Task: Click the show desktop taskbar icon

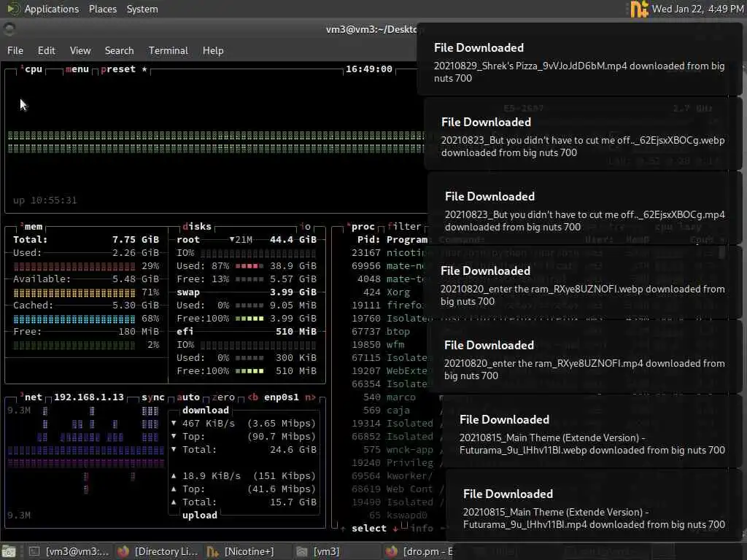Action: pos(9,551)
